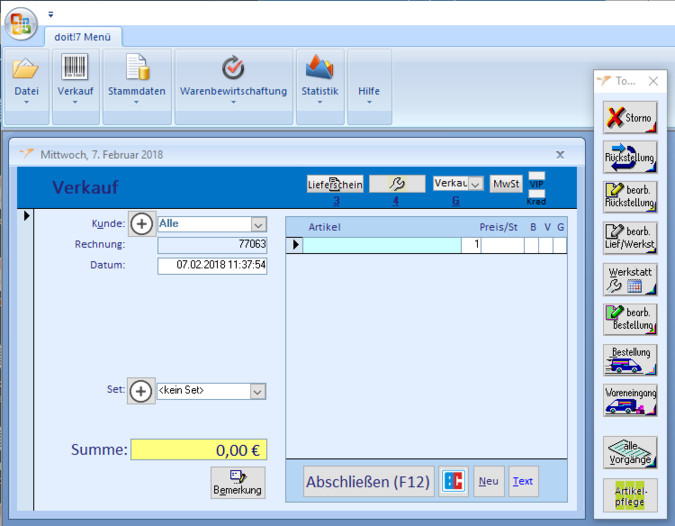Click the Preis/St cell in article row
675x526 pixels.
(x=502, y=245)
